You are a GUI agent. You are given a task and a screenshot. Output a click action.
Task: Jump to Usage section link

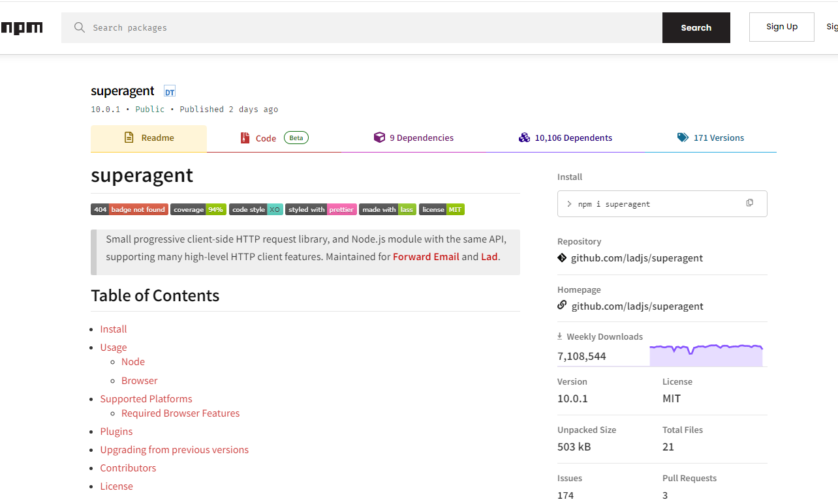pyautogui.click(x=114, y=348)
